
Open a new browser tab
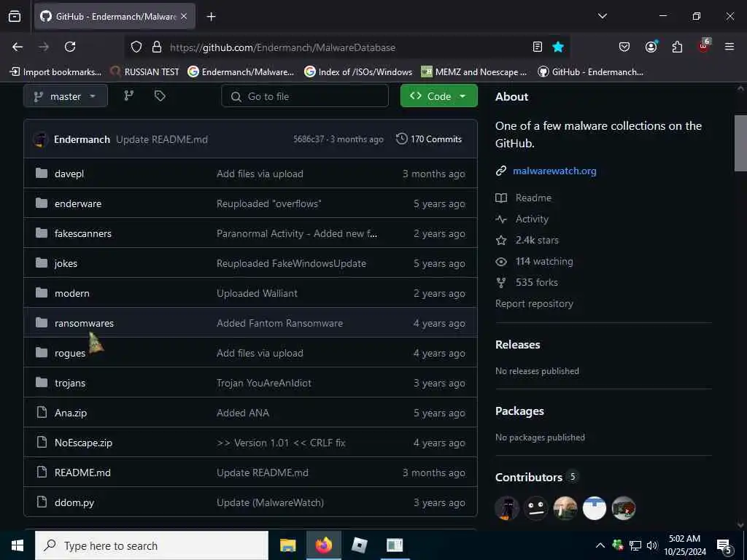coord(211,17)
